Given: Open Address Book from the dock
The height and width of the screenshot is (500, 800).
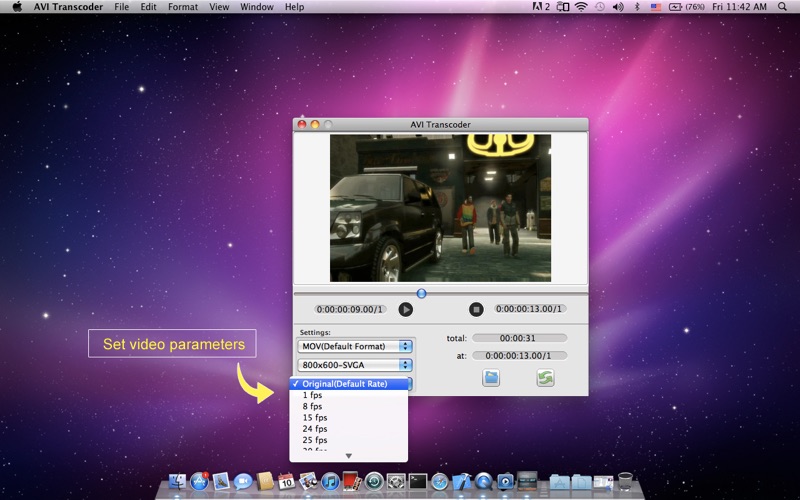Looking at the screenshot, I should pyautogui.click(x=265, y=481).
